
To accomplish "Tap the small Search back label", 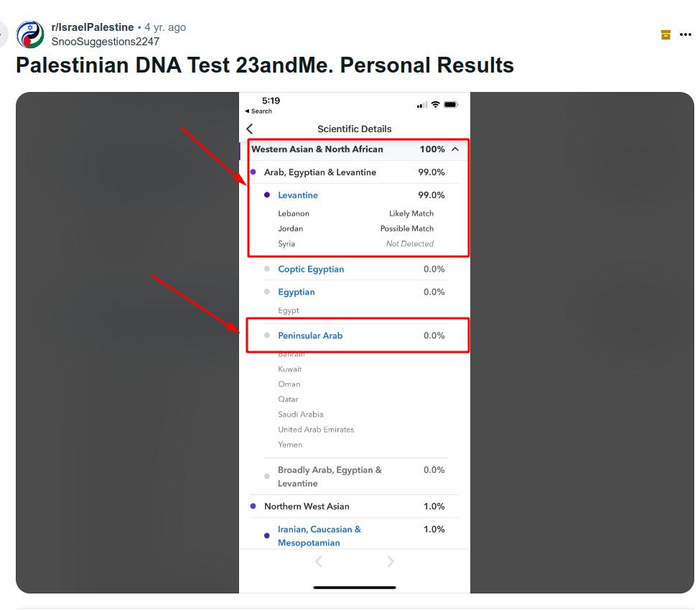I will [x=259, y=111].
